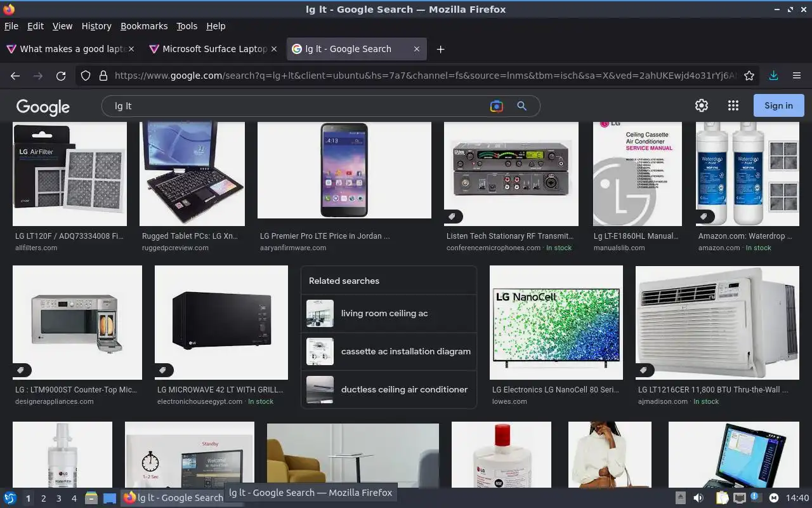Bookmark this page with the star icon
This screenshot has height=508, width=812.
tap(749, 76)
